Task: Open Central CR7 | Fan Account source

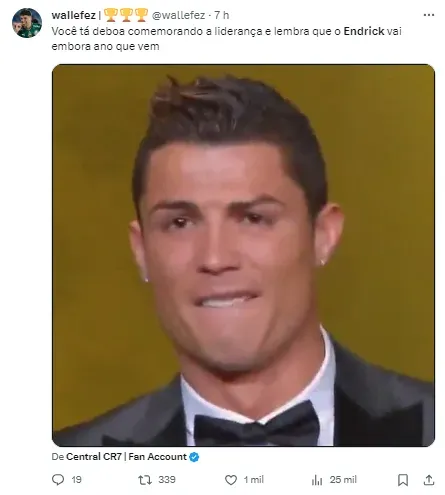Action: (x=126, y=457)
